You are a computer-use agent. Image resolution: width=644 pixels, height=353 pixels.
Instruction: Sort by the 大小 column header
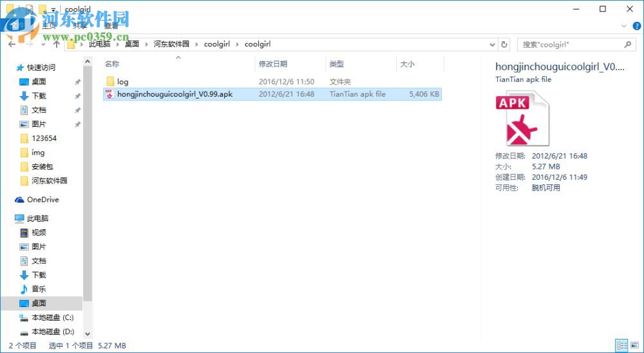tap(407, 64)
